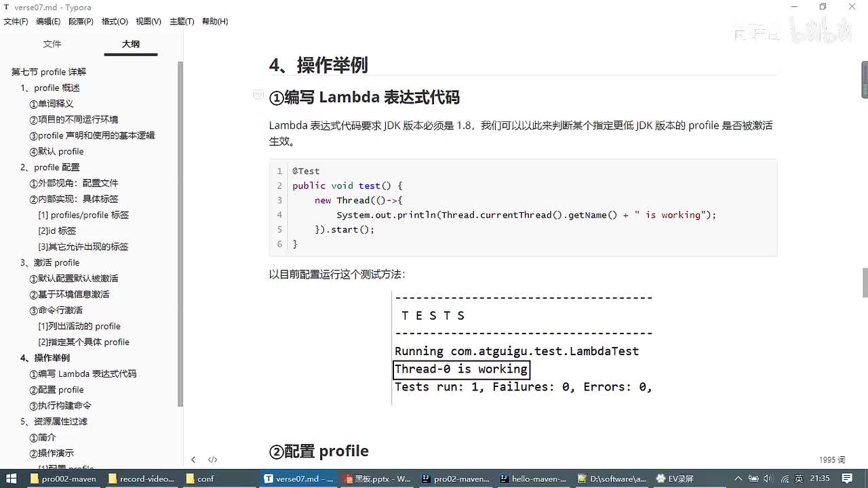Go to outline section 4、操作举例
Viewport: 868px width, 488px height.
[45, 358]
